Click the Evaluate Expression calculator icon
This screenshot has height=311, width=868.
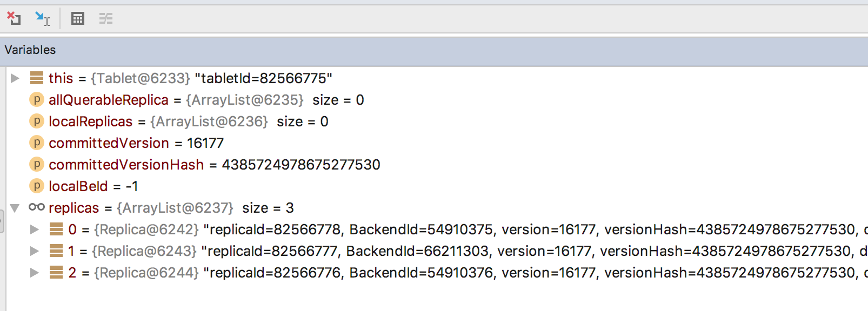[78, 18]
